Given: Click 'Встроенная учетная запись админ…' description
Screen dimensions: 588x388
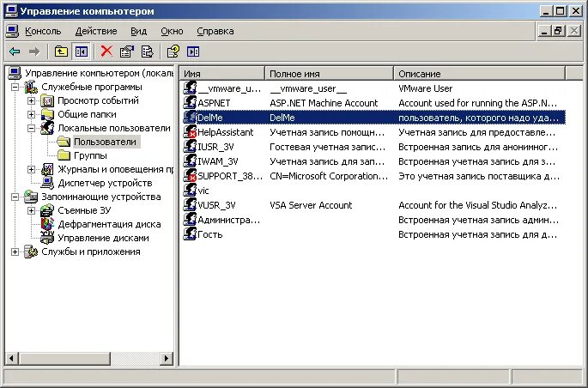Looking at the screenshot, I should coord(478,220).
